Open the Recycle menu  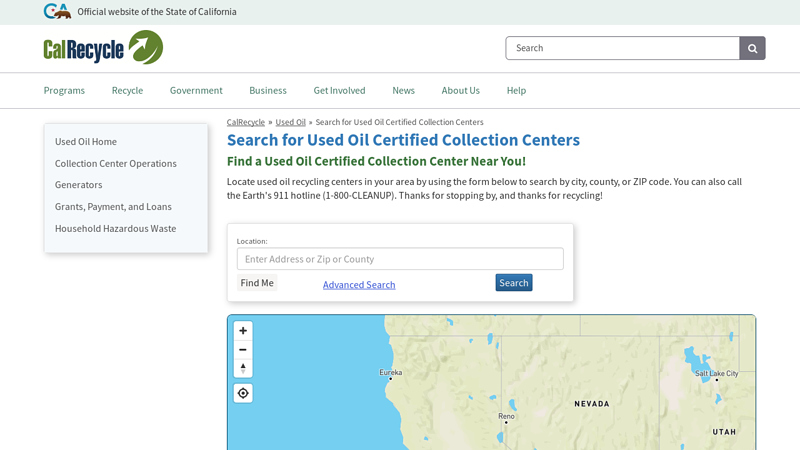pyautogui.click(x=128, y=90)
